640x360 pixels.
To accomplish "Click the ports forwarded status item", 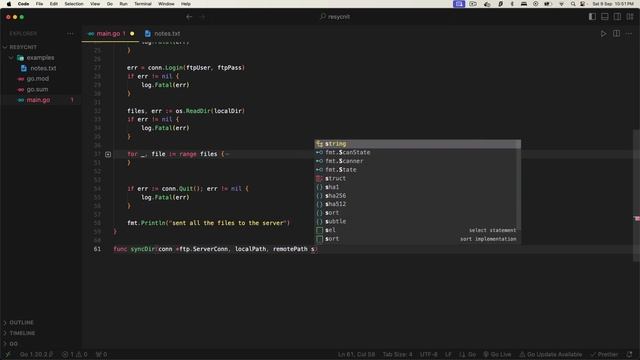I will (101, 354).
